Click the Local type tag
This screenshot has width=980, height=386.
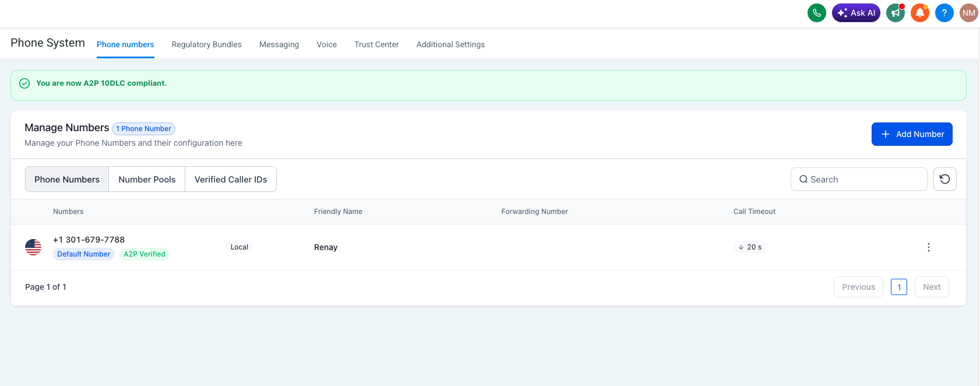point(239,247)
